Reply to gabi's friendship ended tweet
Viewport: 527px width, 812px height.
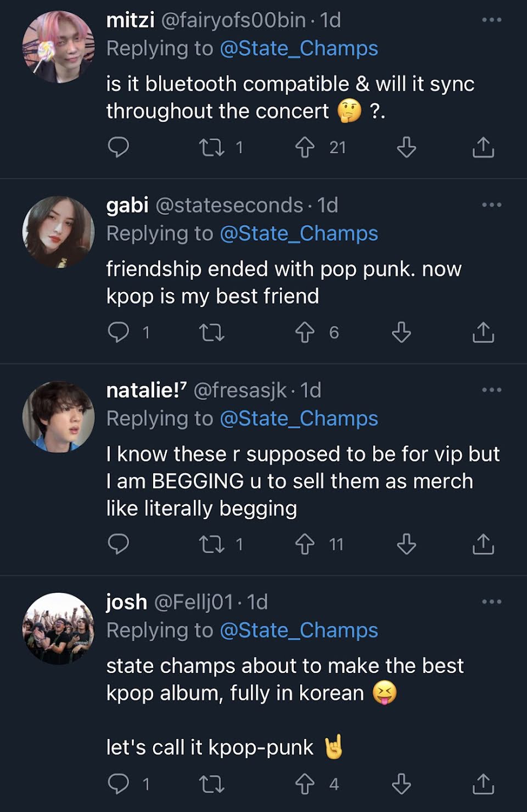pos(118,332)
